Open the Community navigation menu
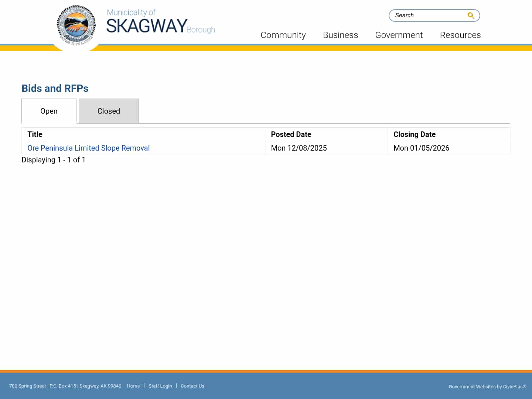The width and height of the screenshot is (532, 399). coord(283,35)
